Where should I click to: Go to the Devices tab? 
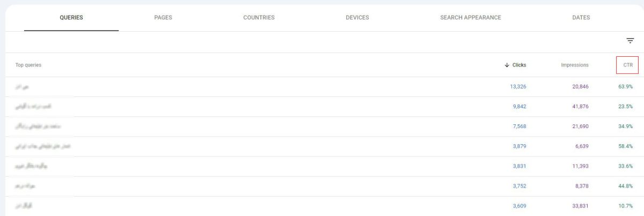click(x=357, y=18)
